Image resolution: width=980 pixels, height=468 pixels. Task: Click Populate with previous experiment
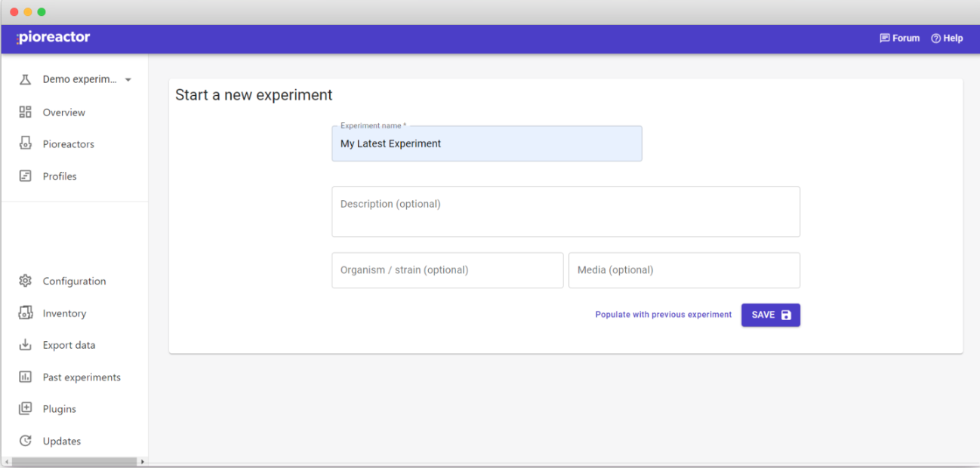[663, 315]
